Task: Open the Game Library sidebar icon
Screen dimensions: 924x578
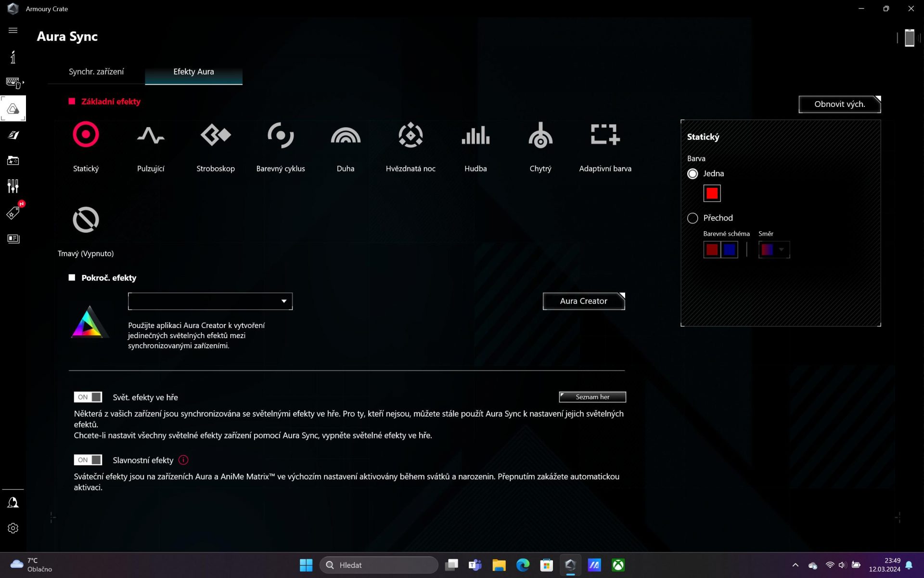Action: click(x=13, y=160)
